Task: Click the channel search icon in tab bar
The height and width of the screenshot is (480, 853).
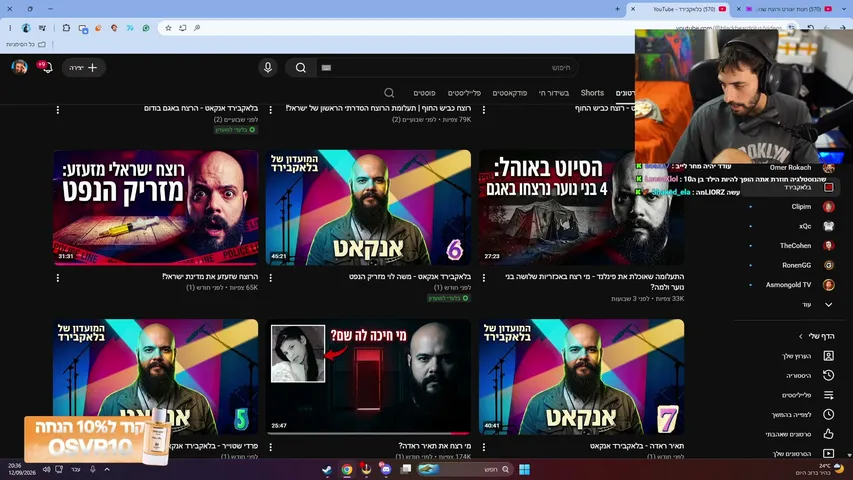Action: pos(389,93)
